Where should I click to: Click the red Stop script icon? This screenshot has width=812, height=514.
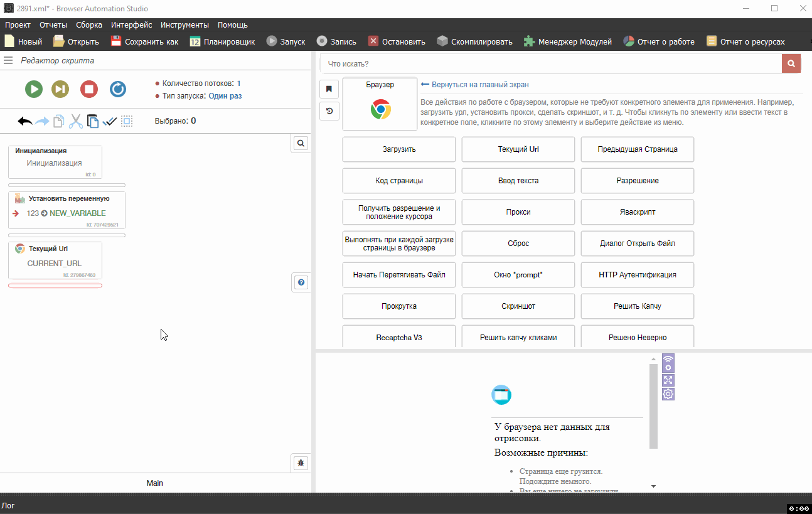click(89, 89)
